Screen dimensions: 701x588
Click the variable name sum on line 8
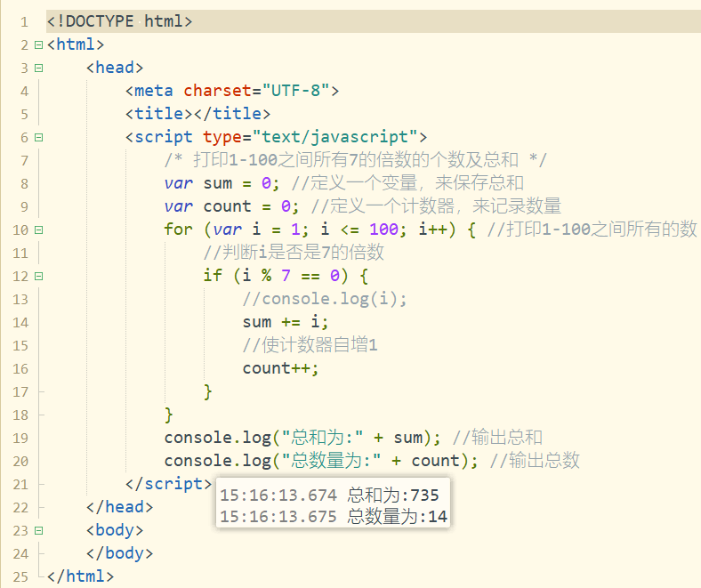tap(218, 183)
